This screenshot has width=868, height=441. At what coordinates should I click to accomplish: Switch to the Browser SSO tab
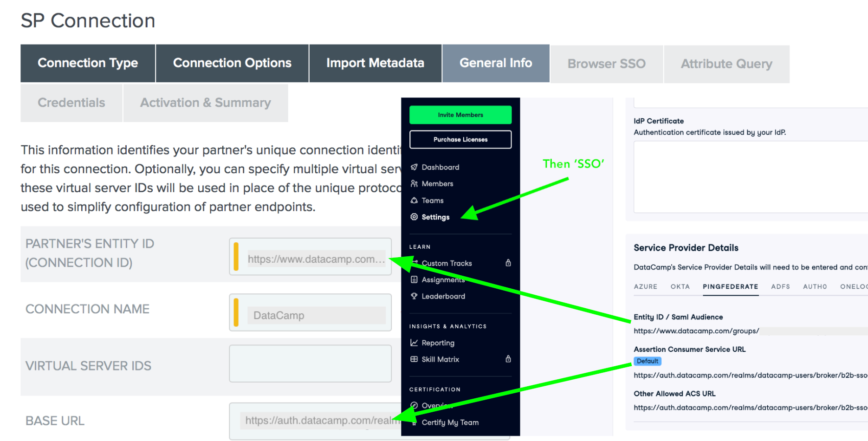(x=606, y=64)
